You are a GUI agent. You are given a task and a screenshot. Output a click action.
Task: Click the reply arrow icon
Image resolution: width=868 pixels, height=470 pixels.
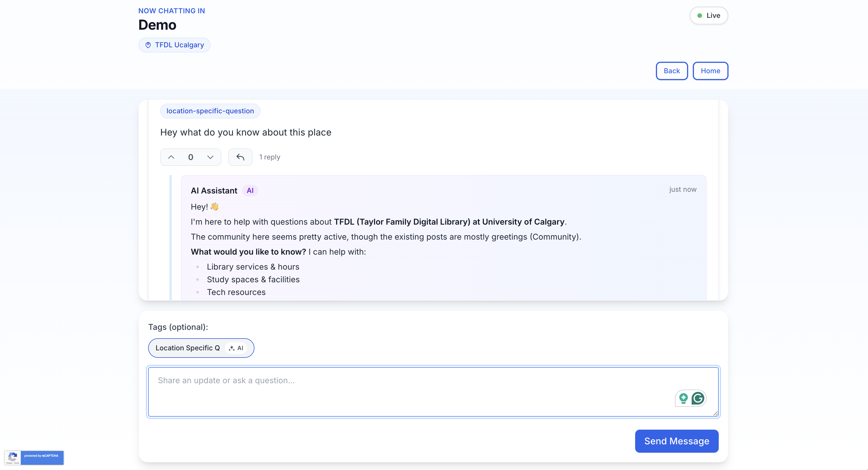point(240,157)
